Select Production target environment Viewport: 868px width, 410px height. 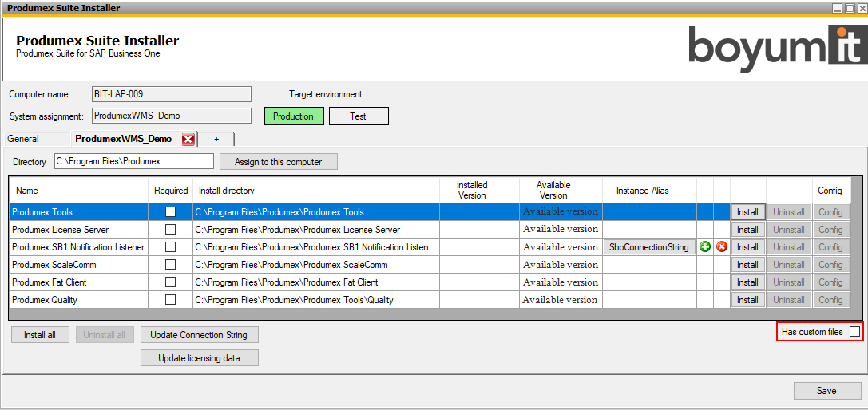[294, 116]
